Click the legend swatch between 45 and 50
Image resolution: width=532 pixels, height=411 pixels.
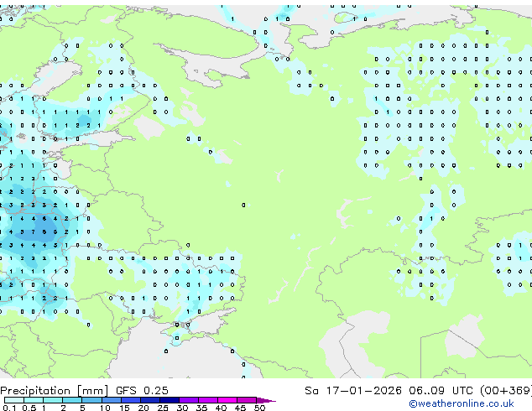[247, 400]
